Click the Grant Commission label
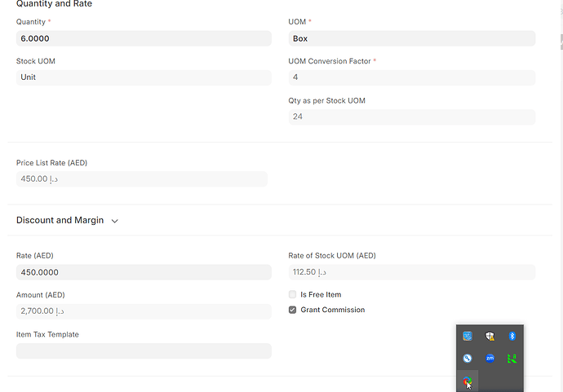Viewport: 563px width, 392px height. (x=332, y=310)
